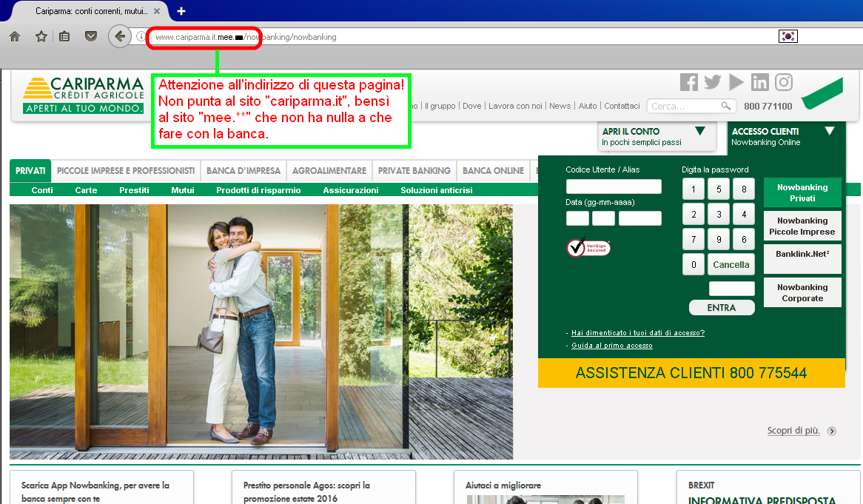Click the year field of Data

640,218
